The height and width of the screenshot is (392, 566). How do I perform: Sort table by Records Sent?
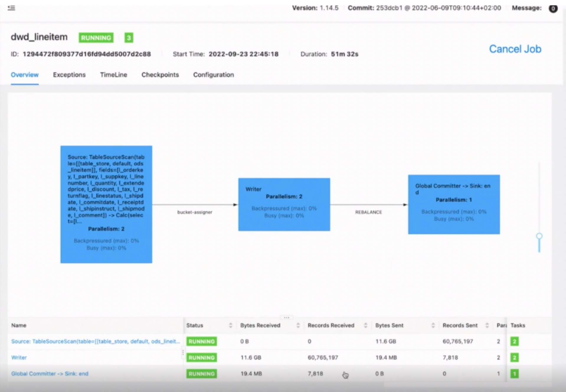coord(487,325)
